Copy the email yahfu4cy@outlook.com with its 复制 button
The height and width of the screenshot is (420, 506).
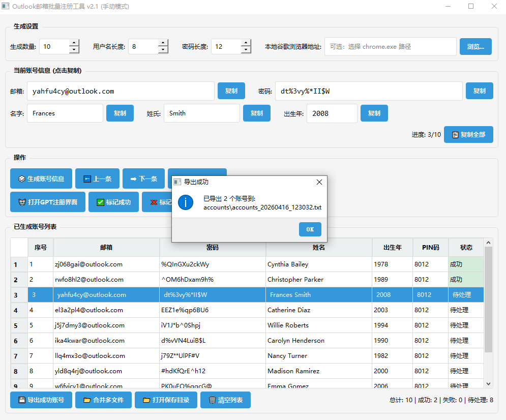tap(231, 91)
